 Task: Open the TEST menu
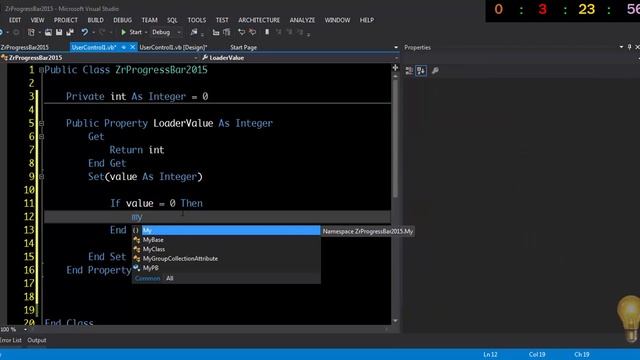point(222,20)
